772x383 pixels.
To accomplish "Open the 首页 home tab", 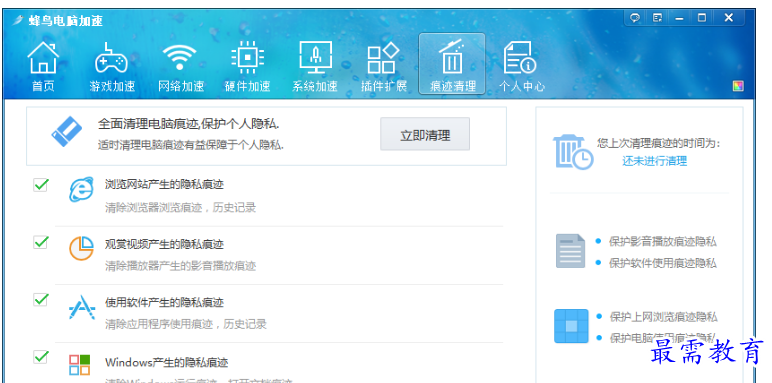I will coord(43,67).
